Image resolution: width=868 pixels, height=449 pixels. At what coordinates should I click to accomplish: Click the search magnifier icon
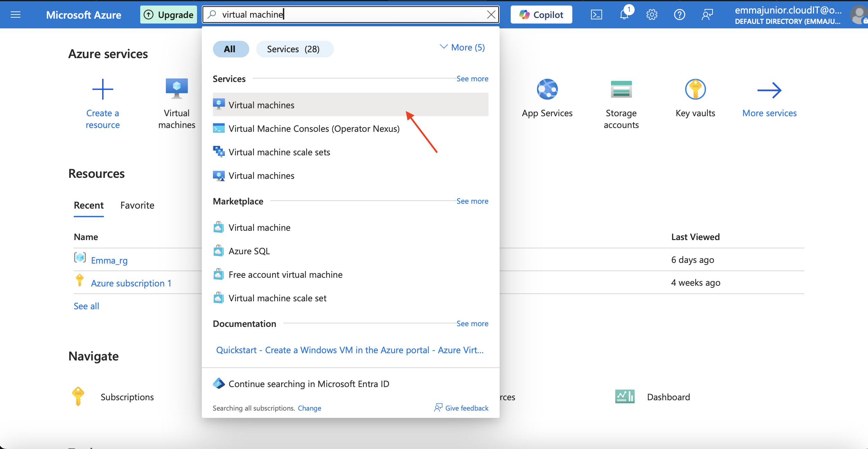point(212,14)
